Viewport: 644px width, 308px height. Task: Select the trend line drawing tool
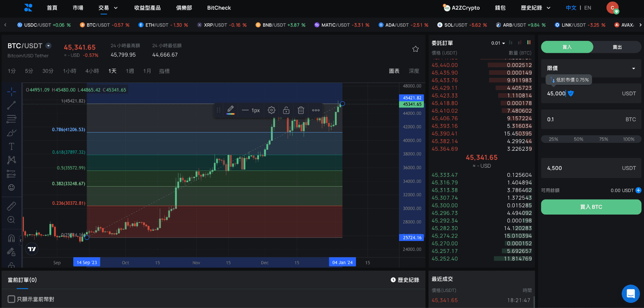(x=11, y=105)
